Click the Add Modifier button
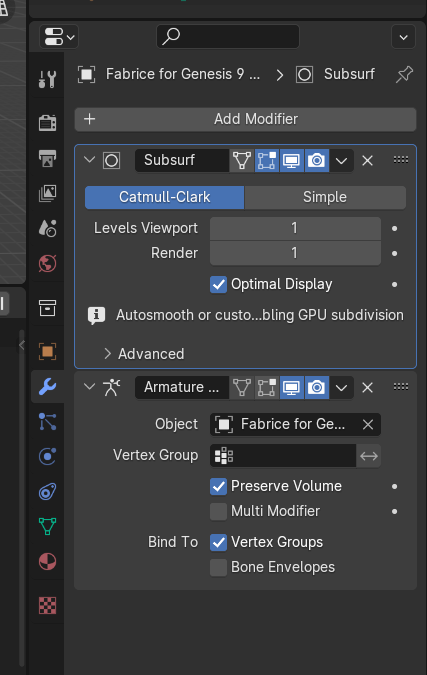The width and height of the screenshot is (427, 675). point(245,119)
